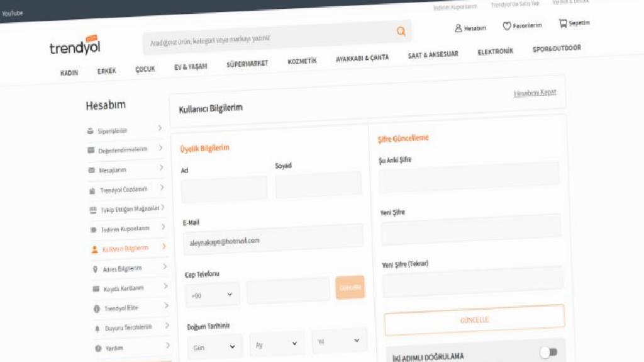
Task: Open Sepetim shopping cart icon
Action: coord(563,23)
